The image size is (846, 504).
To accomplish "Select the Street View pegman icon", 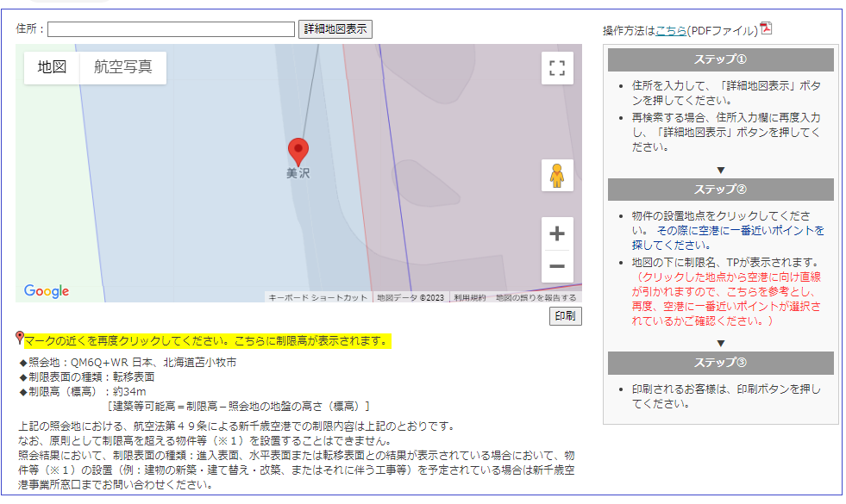I will (x=557, y=175).
